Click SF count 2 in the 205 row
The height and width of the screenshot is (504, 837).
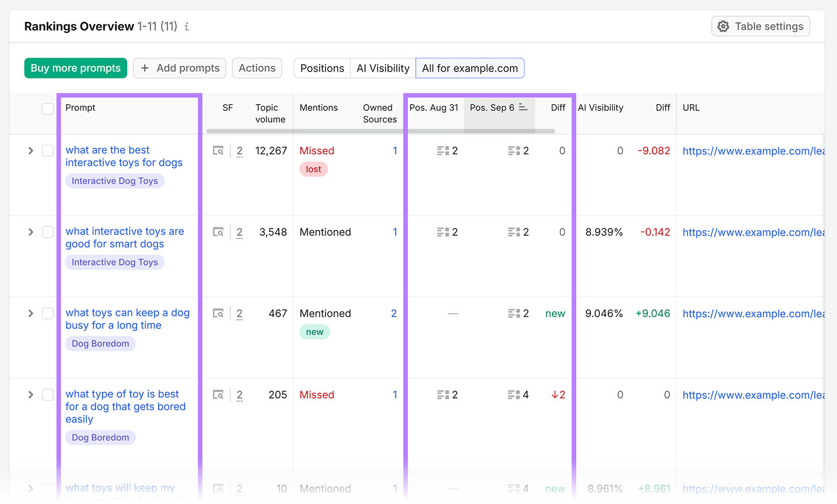[240, 395]
